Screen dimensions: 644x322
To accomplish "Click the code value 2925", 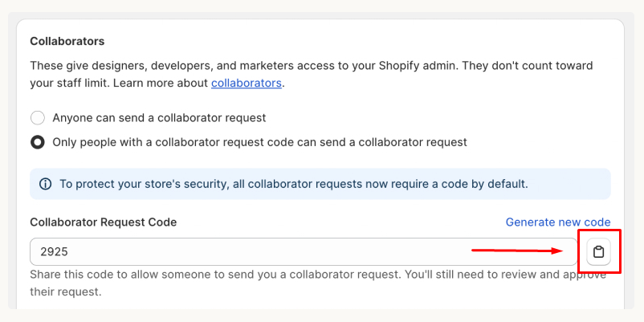I will click(54, 252).
